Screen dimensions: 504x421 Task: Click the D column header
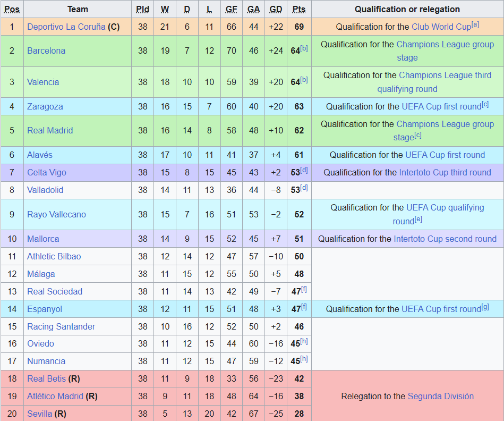point(187,10)
